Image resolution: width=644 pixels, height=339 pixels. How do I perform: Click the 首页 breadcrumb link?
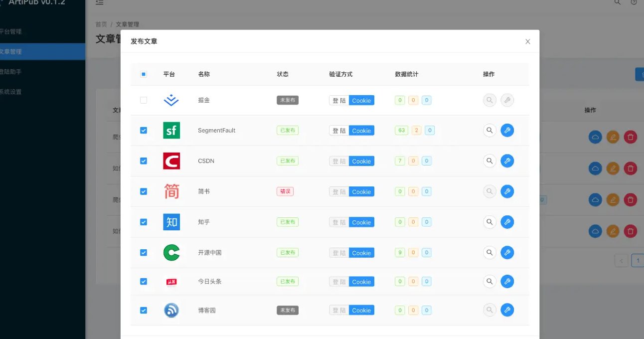tap(101, 24)
